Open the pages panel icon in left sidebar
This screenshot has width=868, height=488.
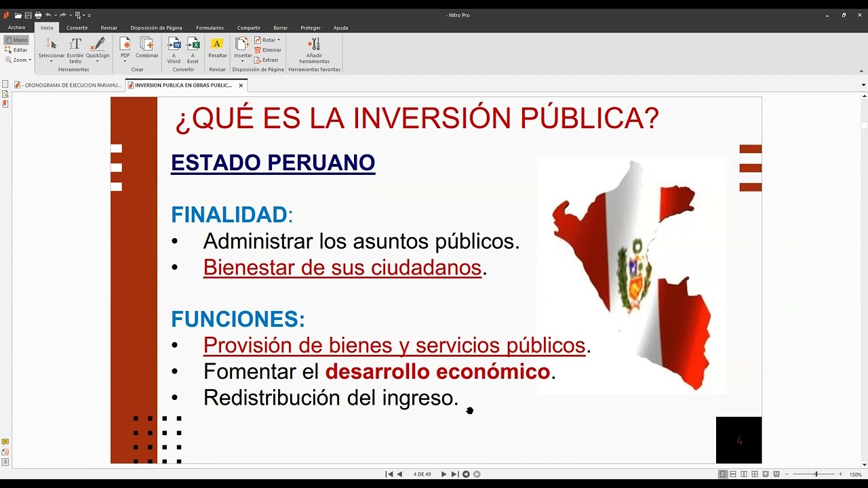[x=5, y=84]
